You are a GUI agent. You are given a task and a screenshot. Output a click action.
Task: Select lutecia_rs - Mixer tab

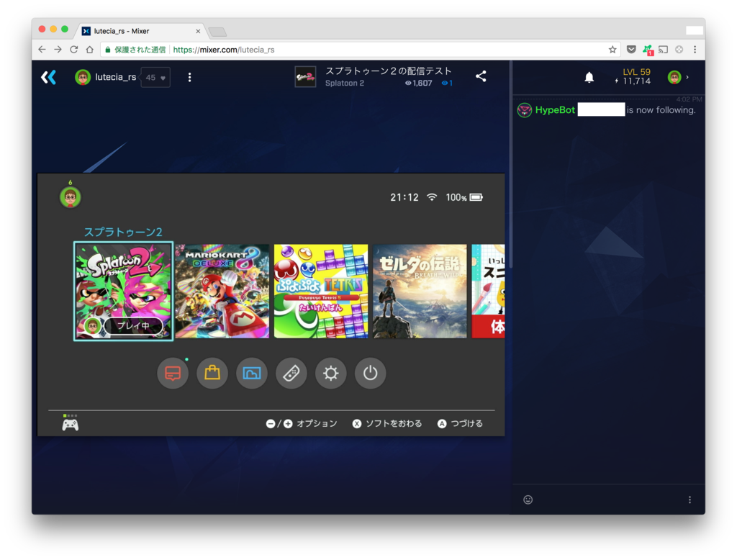click(141, 31)
